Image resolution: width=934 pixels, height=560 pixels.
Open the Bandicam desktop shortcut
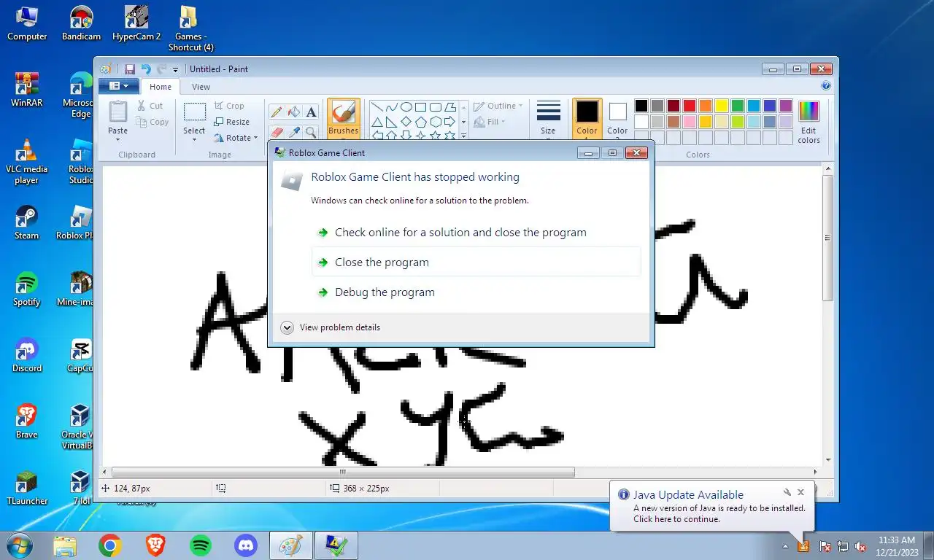81,23
